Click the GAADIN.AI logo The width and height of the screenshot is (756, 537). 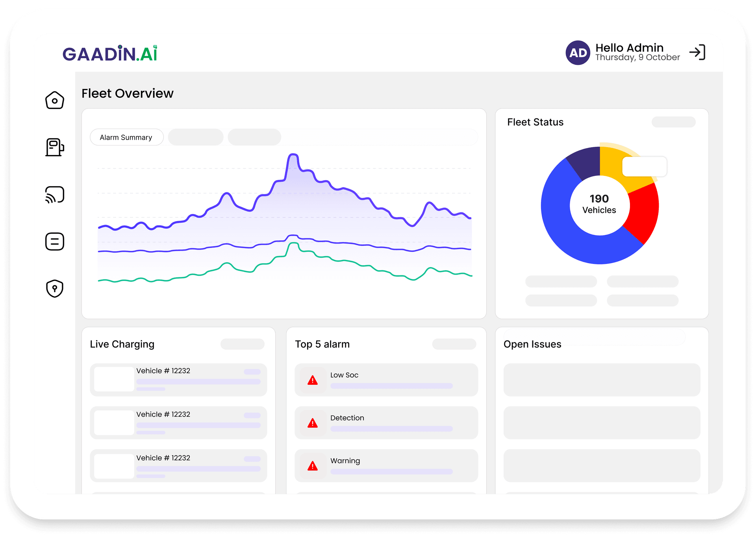pos(111,54)
